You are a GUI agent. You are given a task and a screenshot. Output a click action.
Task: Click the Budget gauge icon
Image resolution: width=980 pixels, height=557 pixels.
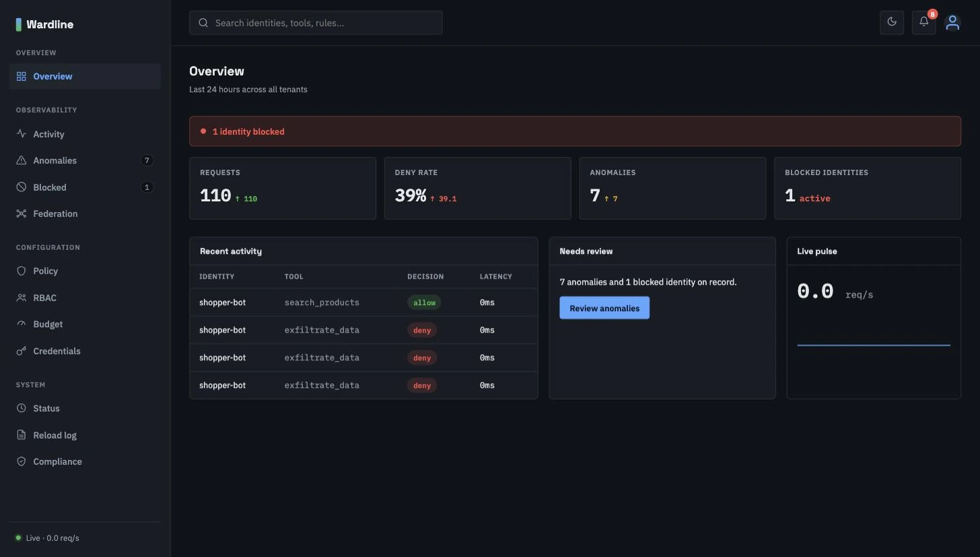[x=22, y=324]
